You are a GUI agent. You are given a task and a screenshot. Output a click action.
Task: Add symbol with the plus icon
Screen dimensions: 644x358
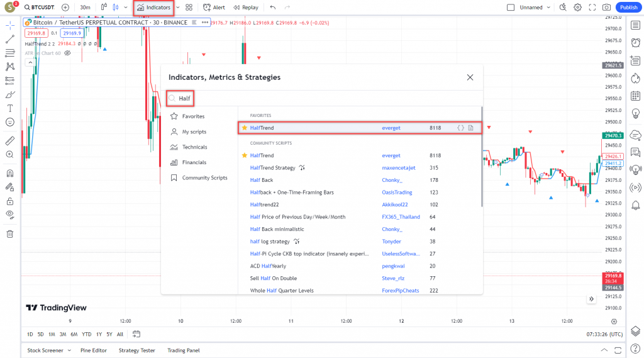(x=65, y=8)
